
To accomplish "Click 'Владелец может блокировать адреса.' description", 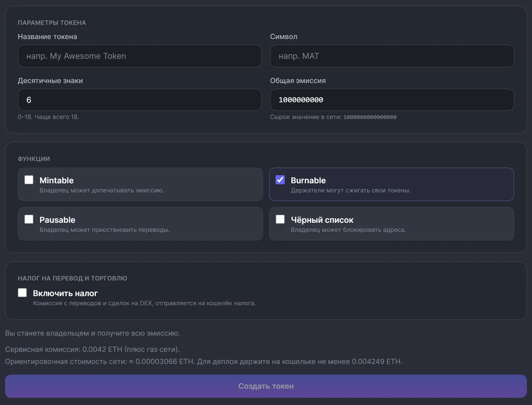I will coord(348,230).
